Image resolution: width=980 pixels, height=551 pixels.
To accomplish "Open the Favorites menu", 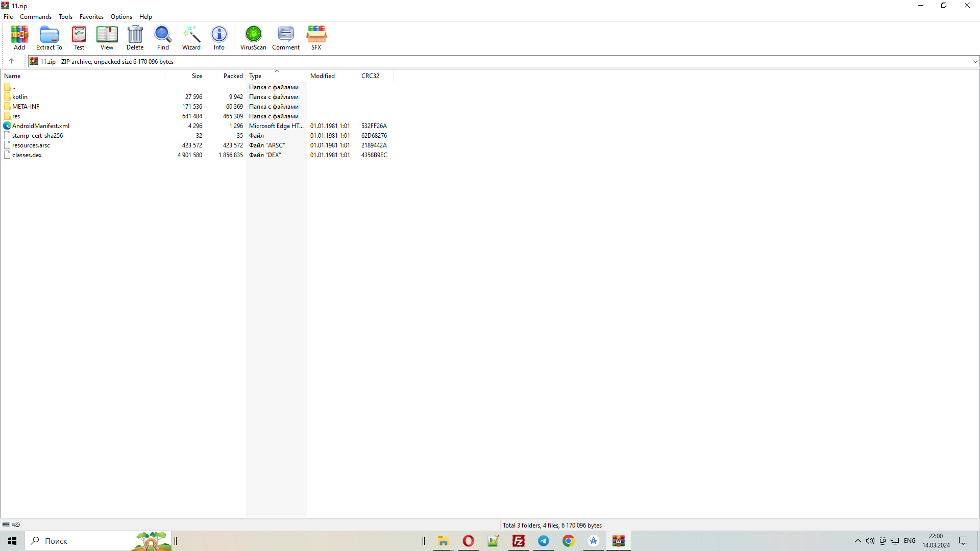I will coord(91,17).
